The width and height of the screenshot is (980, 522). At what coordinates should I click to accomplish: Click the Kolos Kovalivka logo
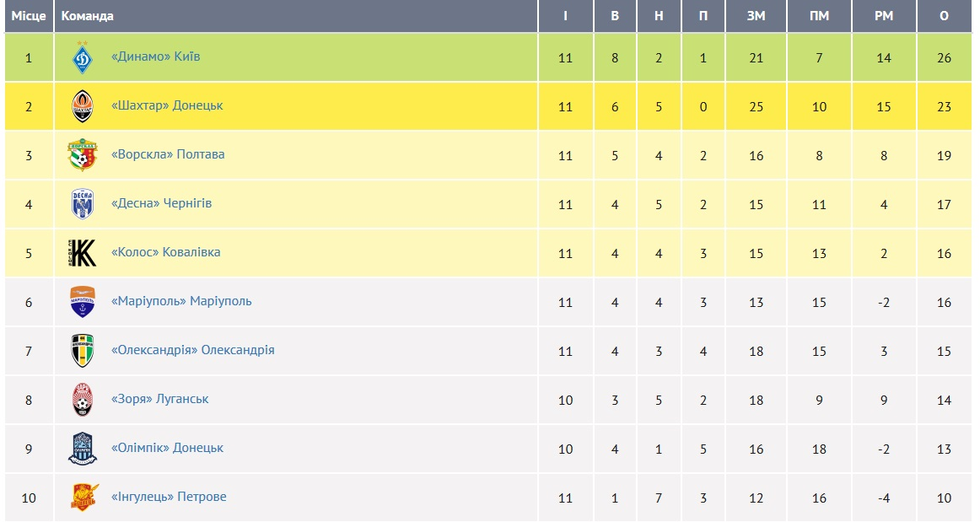pyautogui.click(x=83, y=253)
